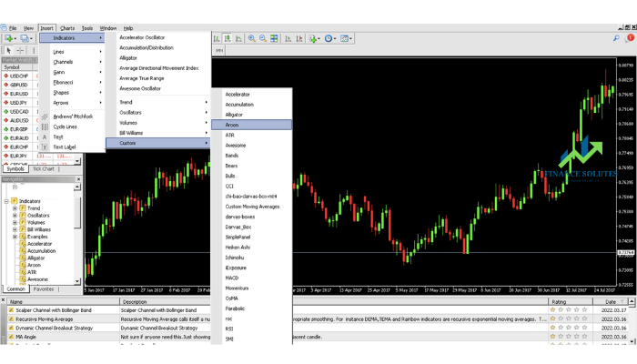Click the new chart plus icon

pyautogui.click(x=10, y=38)
